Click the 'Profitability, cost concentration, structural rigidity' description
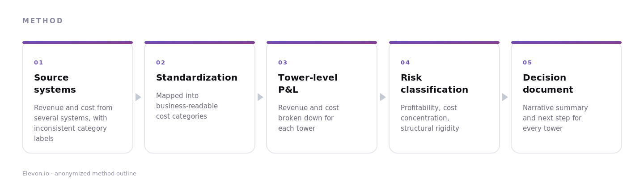The height and width of the screenshot is (188, 644). (x=430, y=118)
